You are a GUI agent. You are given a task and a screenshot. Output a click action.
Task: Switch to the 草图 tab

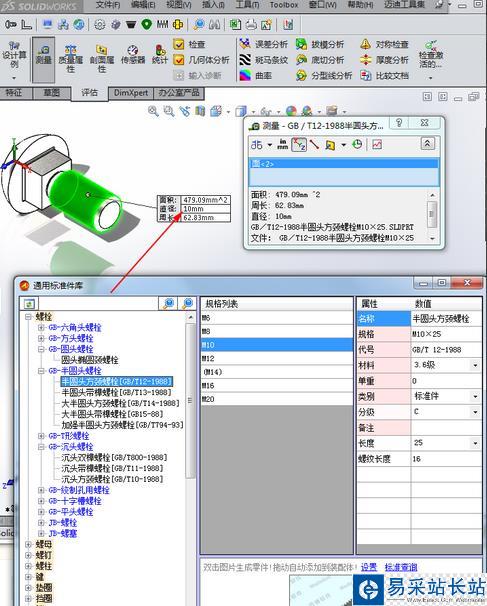[51, 93]
